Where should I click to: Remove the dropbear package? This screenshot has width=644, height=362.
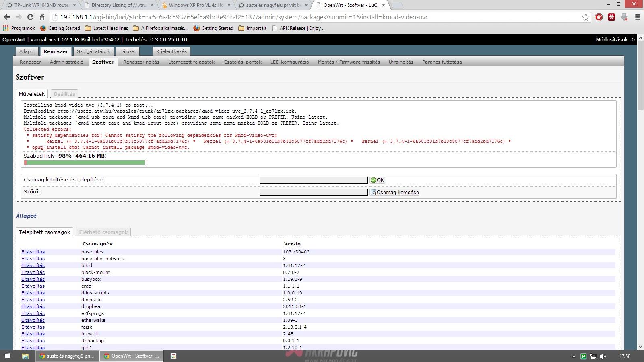[33, 306]
